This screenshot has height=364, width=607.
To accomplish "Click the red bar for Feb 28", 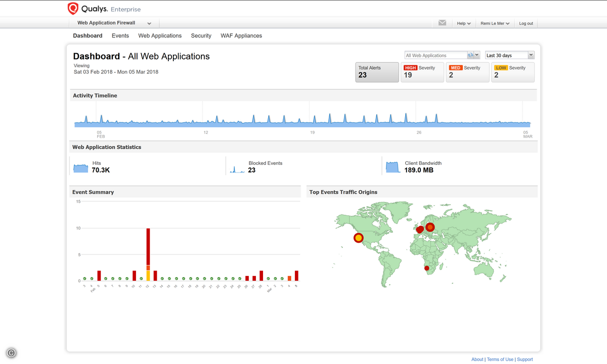I will click(x=261, y=276).
